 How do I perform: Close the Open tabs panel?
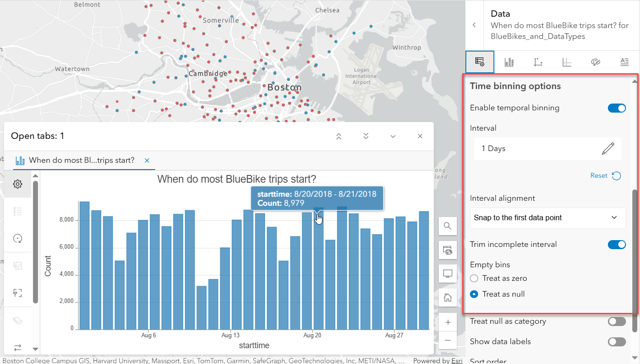pos(420,136)
